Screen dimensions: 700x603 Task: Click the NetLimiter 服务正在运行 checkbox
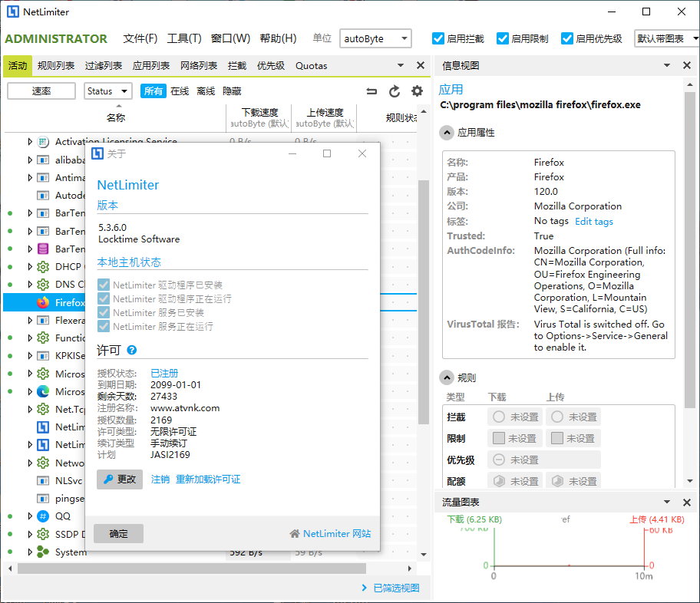[x=104, y=326]
